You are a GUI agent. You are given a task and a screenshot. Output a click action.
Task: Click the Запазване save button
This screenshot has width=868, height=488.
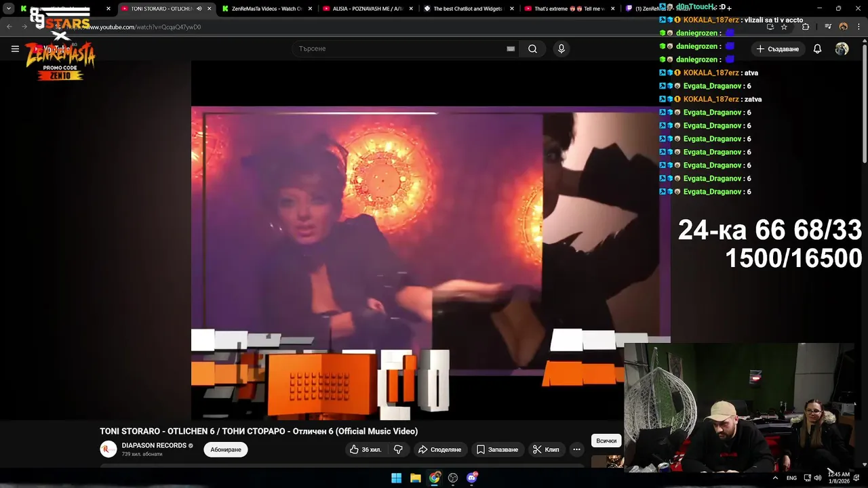[497, 449]
